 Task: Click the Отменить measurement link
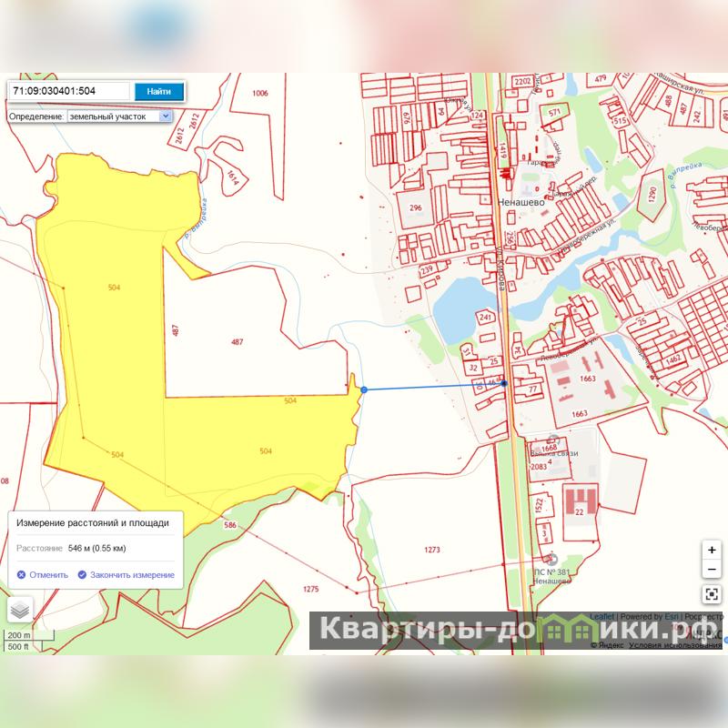(48, 575)
